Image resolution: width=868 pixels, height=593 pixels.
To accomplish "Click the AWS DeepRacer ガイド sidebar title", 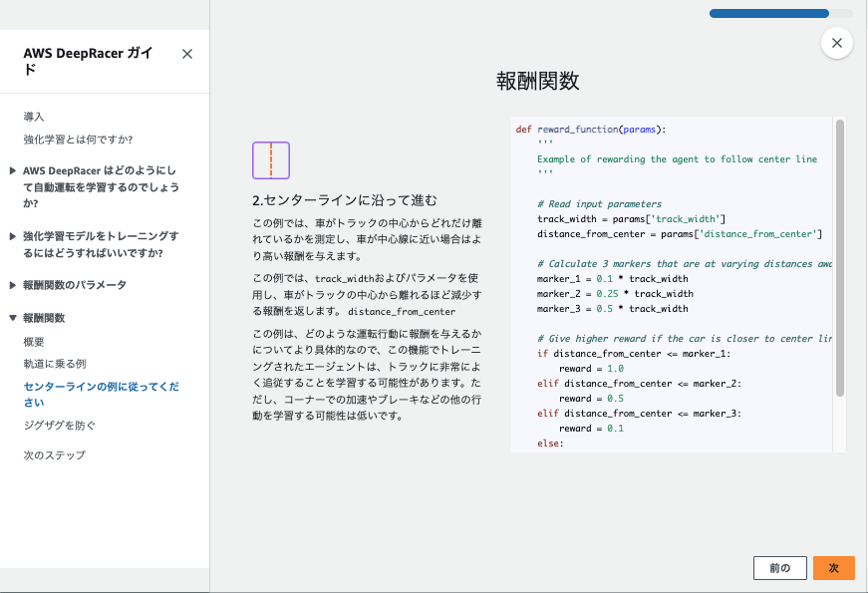I will tap(88, 61).
